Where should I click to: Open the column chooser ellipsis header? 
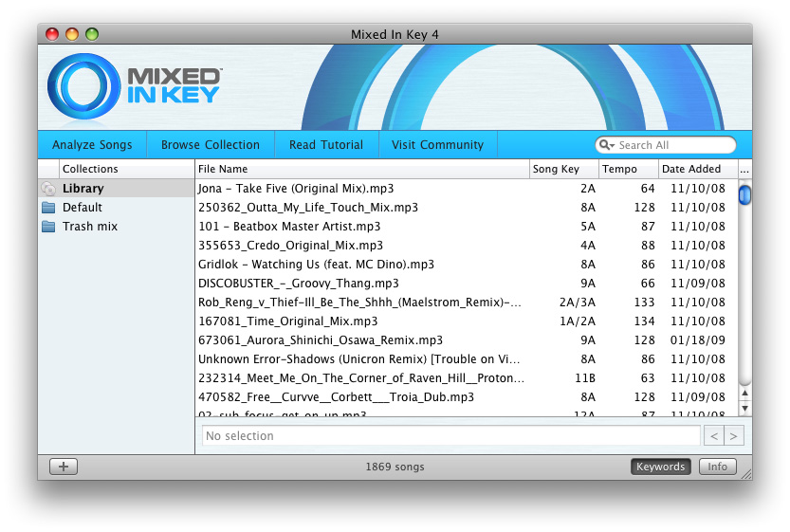(744, 169)
